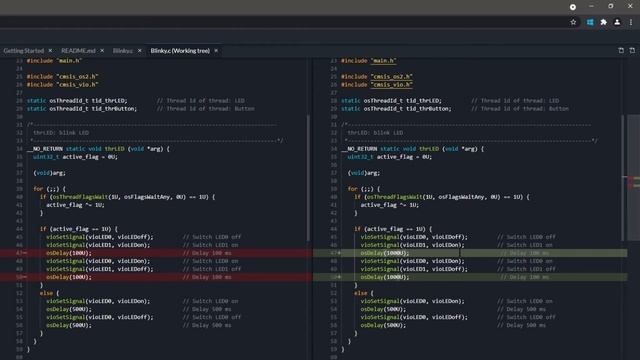Image resolution: width=640 pixels, height=360 pixels.
Task: Close the README.md tab
Action: [x=102, y=51]
